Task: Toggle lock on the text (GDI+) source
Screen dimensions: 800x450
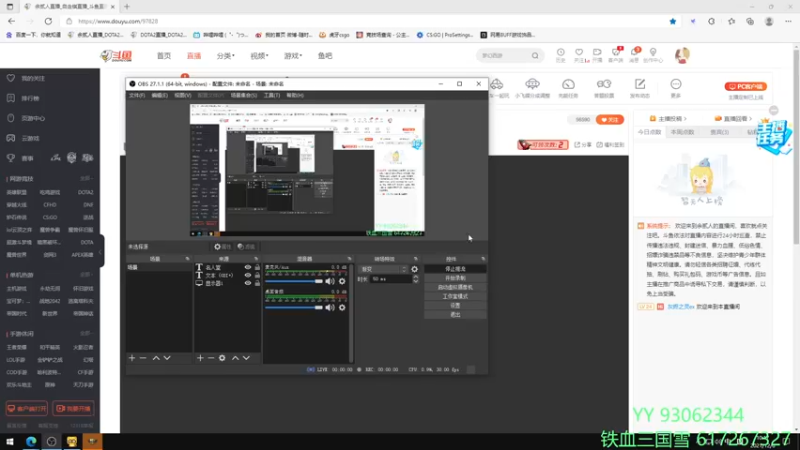Action: click(257, 275)
